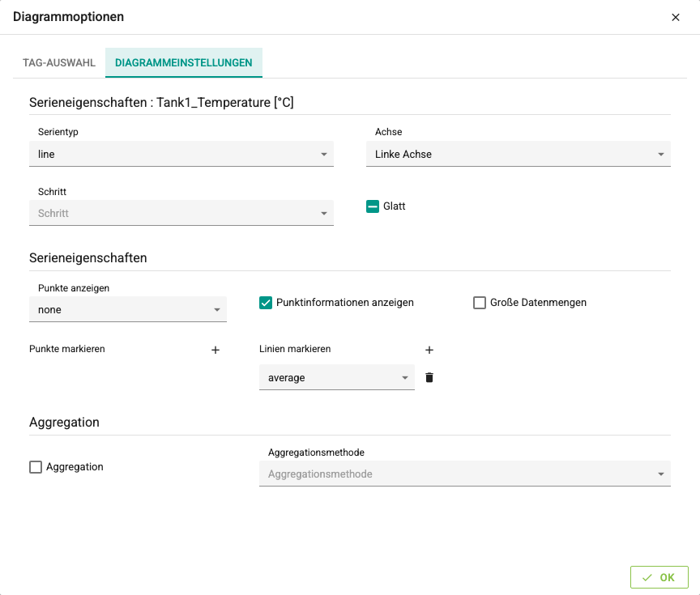This screenshot has width=700, height=595.
Task: Click the Punkte markieren label
Action: pos(67,349)
